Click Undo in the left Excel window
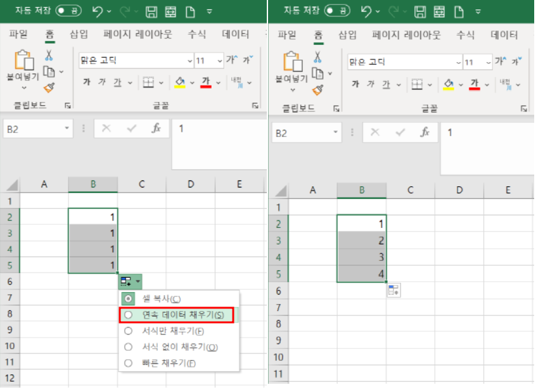 97,11
